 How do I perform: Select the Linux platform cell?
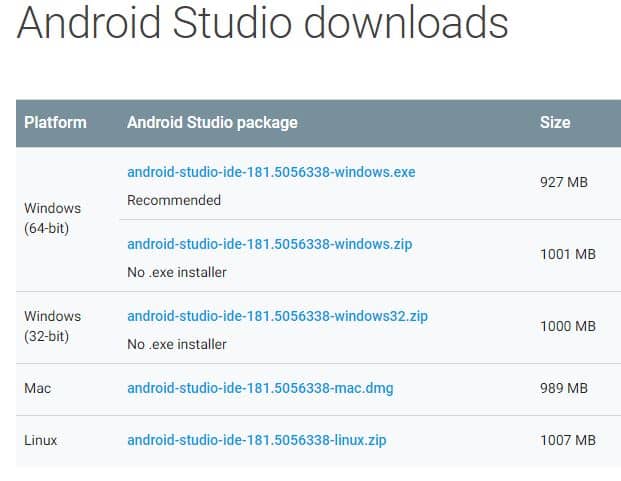[40, 440]
